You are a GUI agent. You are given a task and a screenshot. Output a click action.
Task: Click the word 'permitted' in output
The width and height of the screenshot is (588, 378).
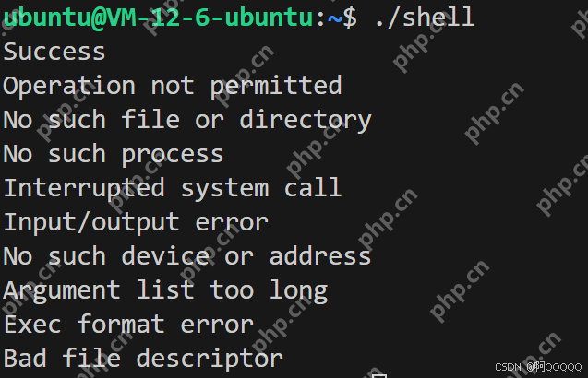pos(276,87)
